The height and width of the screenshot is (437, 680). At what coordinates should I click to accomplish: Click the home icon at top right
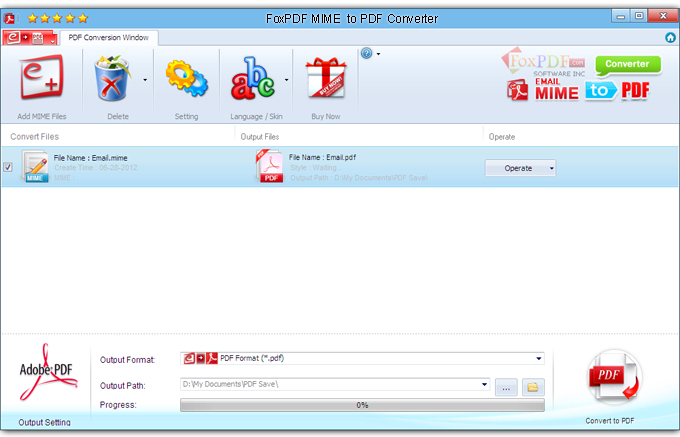pos(670,38)
